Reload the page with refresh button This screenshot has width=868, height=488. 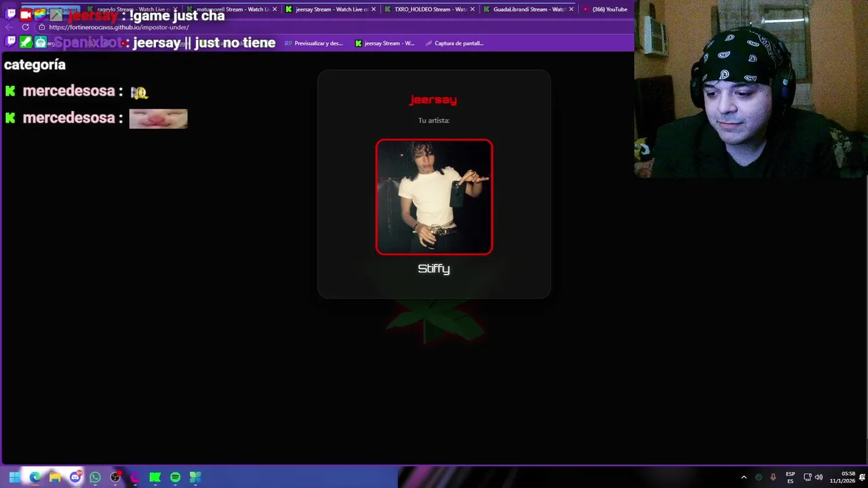[26, 27]
